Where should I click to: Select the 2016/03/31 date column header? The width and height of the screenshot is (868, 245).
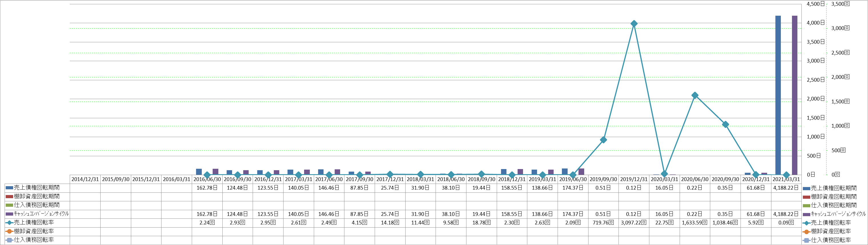tap(177, 179)
